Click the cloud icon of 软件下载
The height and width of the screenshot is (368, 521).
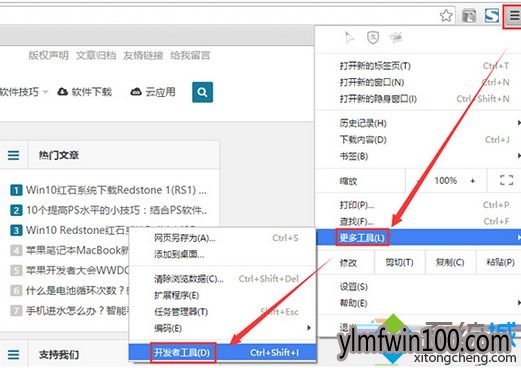coord(62,92)
